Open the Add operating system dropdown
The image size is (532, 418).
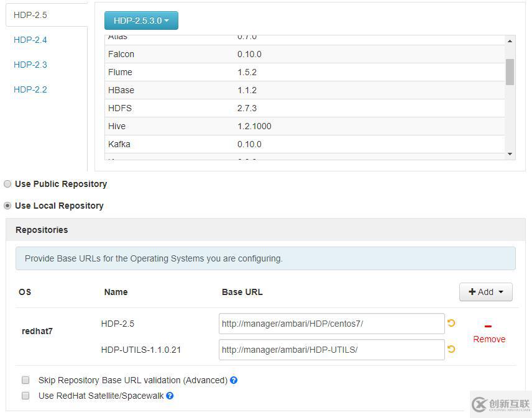pos(486,292)
